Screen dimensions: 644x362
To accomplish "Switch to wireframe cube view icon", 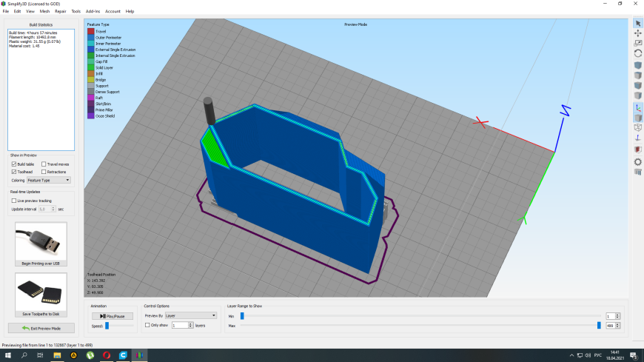I will (638, 128).
